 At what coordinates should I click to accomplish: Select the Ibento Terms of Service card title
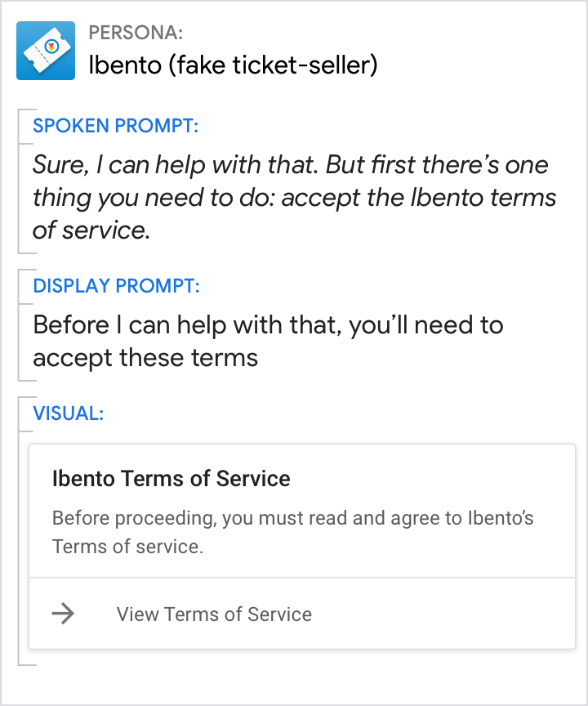(x=171, y=479)
